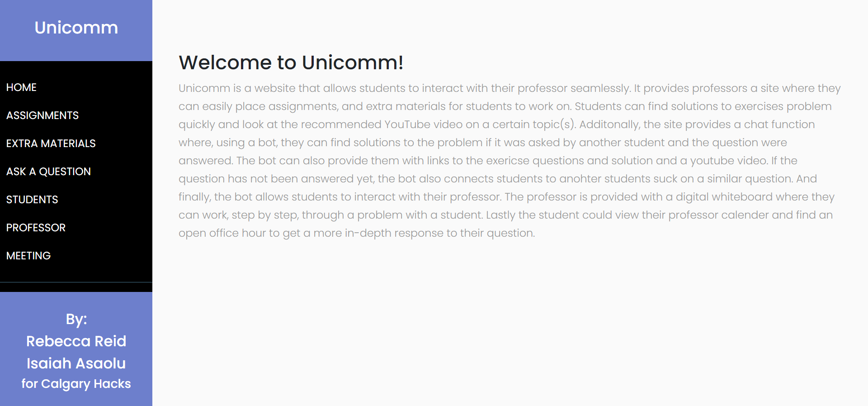The width and height of the screenshot is (868, 406).
Task: Click the "for Calgary Hacks" text
Action: point(76,384)
